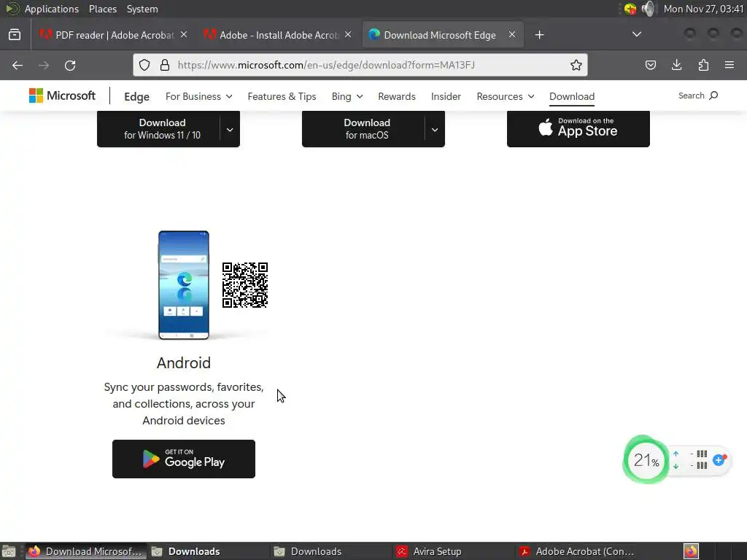
Task: Close the Adobe Install Acrobat tab
Action: click(348, 35)
